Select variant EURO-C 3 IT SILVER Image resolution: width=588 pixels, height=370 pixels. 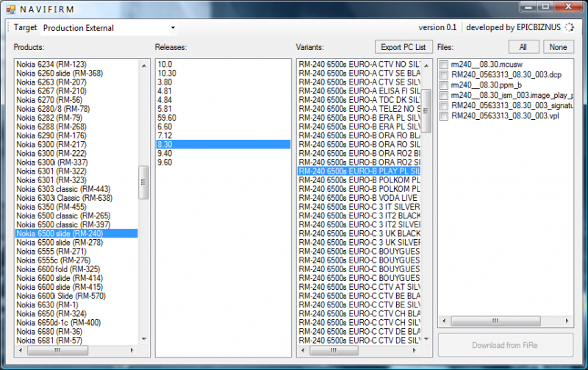(x=359, y=207)
